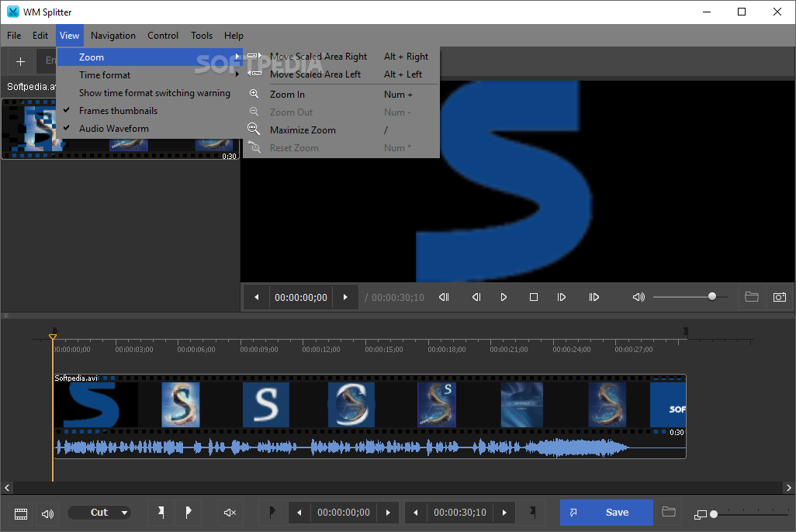796x532 pixels.
Task: Go to the selection start marker
Action: [x=272, y=513]
